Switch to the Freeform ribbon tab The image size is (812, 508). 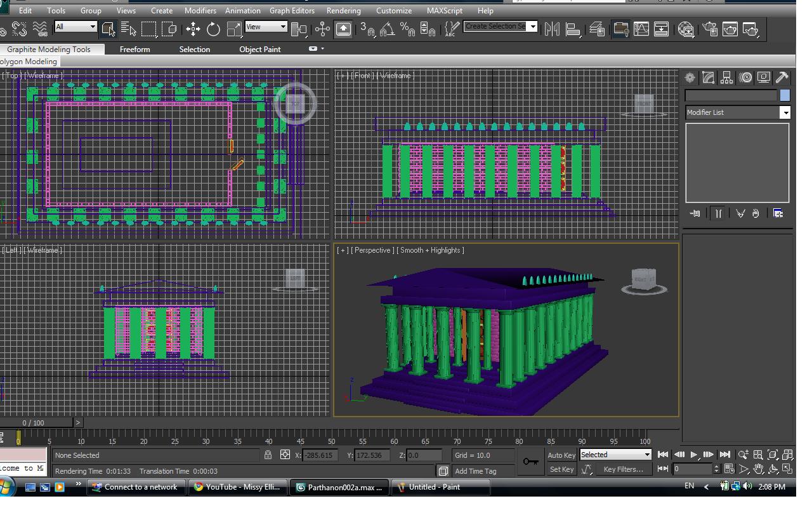coord(134,50)
